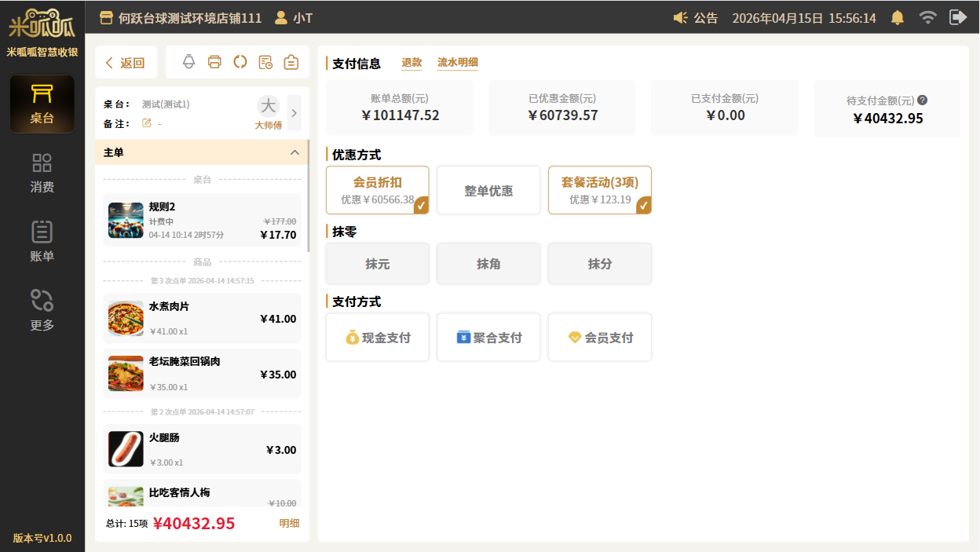Click the service bell lamp icon
Image resolution: width=980 pixels, height=552 pixels.
click(188, 62)
